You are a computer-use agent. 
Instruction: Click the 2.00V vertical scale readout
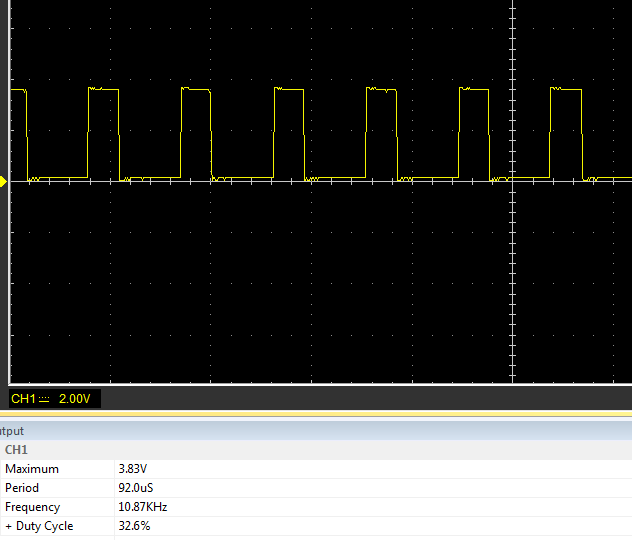75,399
